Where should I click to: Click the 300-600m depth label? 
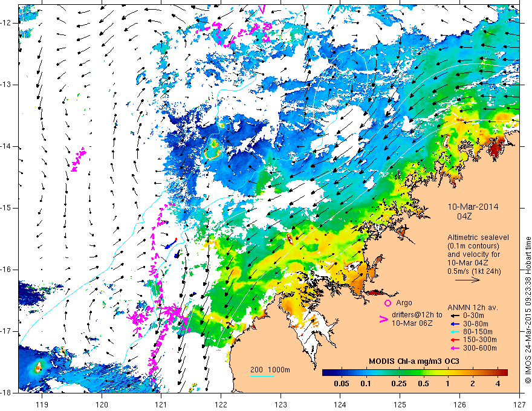pos(480,348)
